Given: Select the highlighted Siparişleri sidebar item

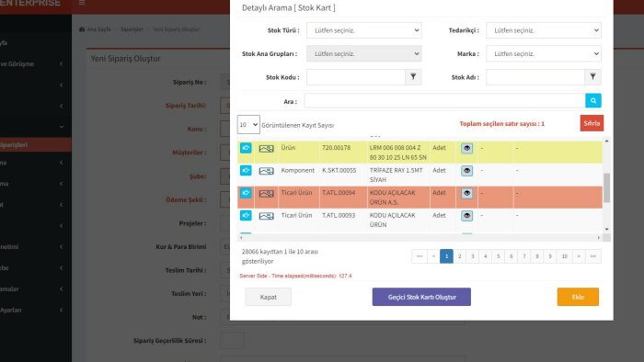Looking at the screenshot, I should [x=35, y=145].
